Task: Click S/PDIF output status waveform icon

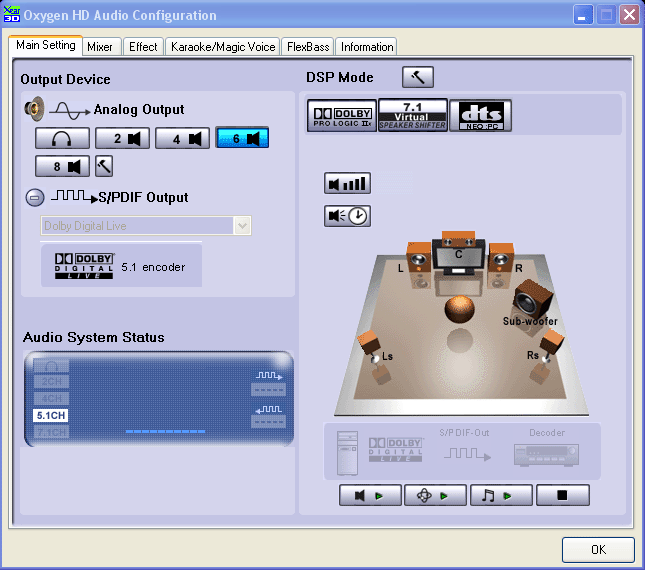Action: [x=269, y=375]
